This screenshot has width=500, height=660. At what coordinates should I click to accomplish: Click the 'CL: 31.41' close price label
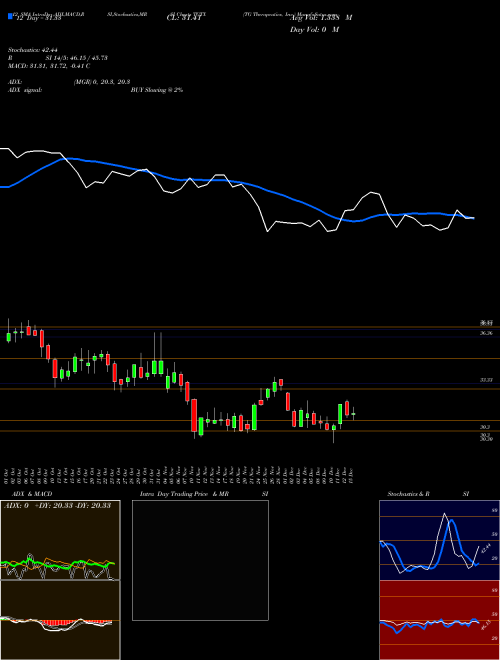point(184,18)
